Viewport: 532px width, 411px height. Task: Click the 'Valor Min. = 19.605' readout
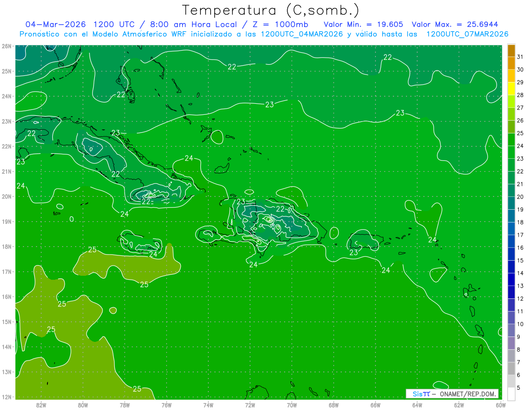pos(363,24)
